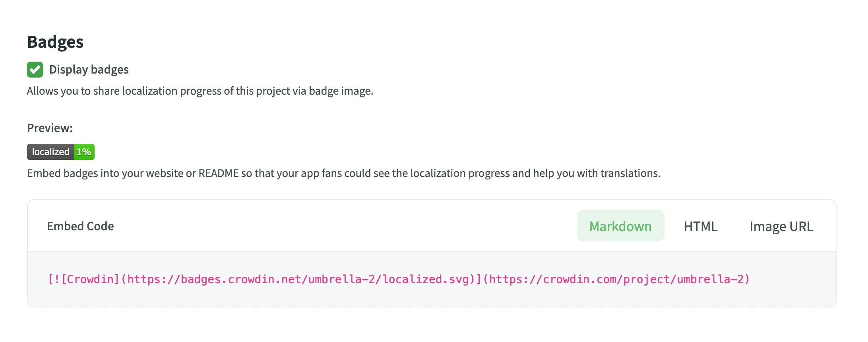Click the 'Preview:' label

coord(50,128)
